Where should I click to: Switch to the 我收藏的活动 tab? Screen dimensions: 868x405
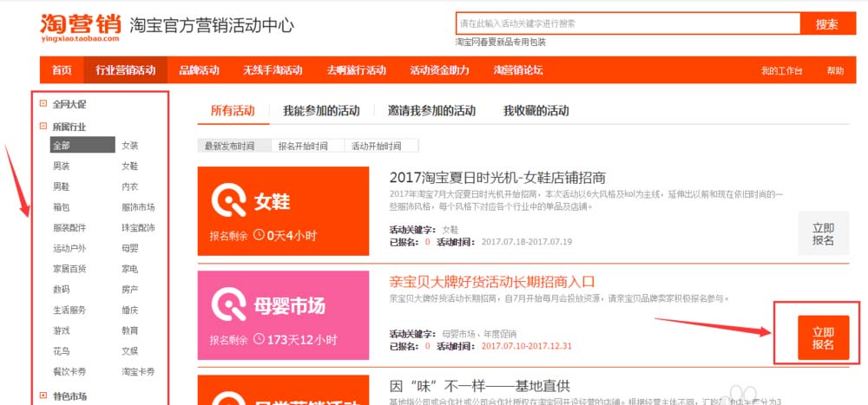(x=536, y=111)
